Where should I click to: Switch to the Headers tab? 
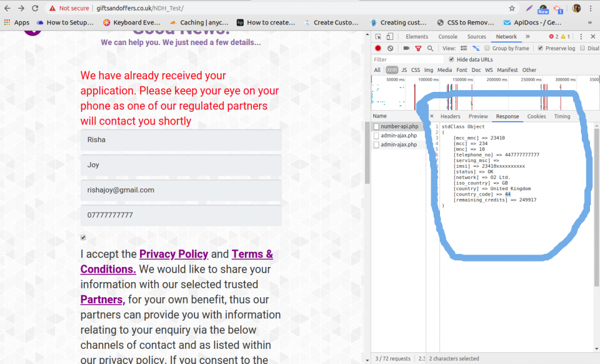(x=450, y=116)
